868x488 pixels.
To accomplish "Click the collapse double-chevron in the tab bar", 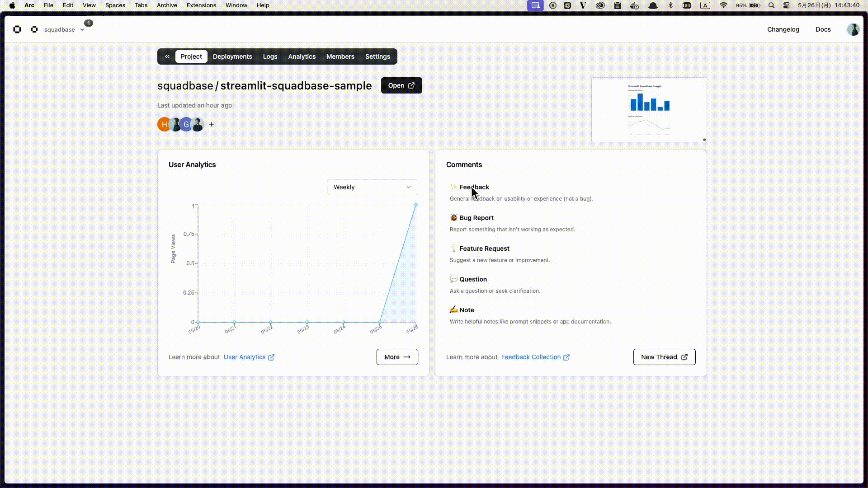I will pos(167,56).
